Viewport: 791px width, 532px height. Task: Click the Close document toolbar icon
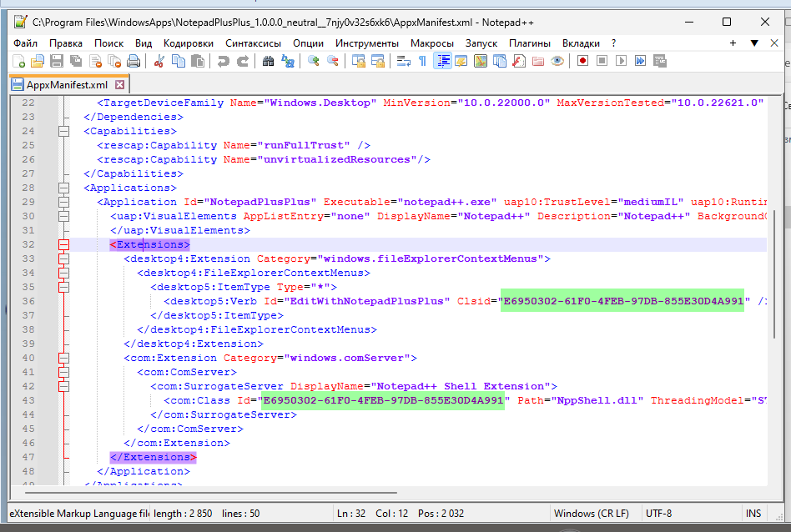(x=95, y=62)
